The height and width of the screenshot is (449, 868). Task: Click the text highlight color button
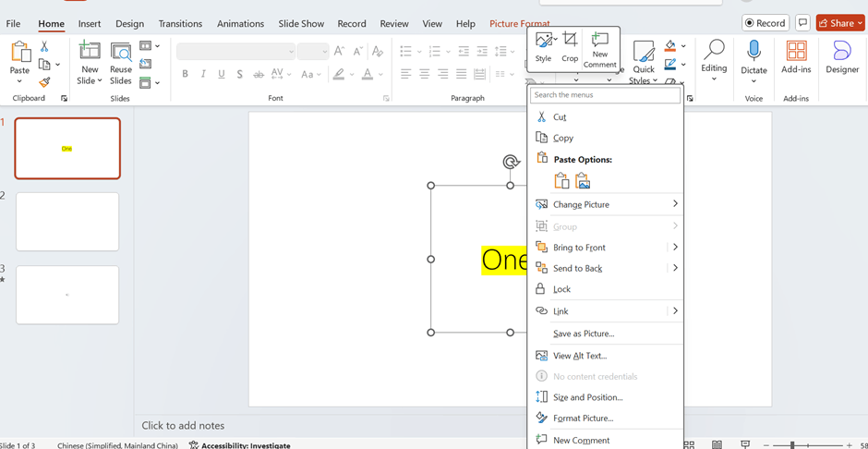[338, 74]
